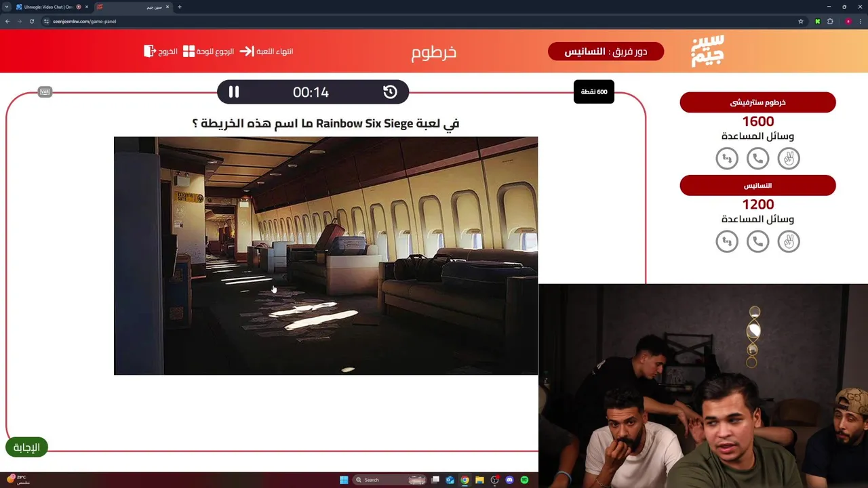Use النسانيس phone call lifeline
The width and height of the screenshot is (868, 488).
[x=757, y=241]
